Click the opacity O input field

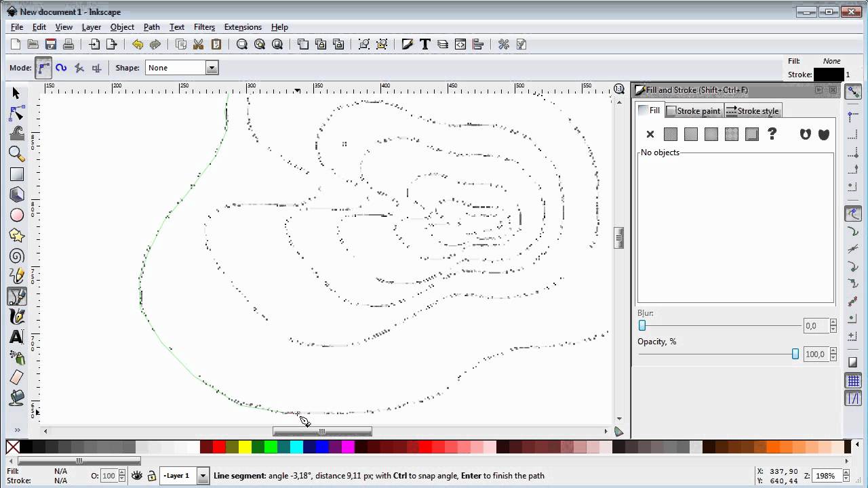point(108,476)
